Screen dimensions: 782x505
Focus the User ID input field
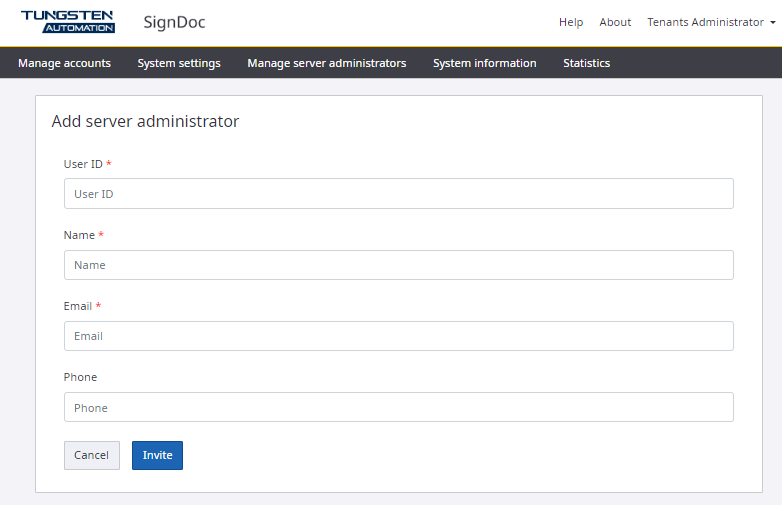[398, 193]
